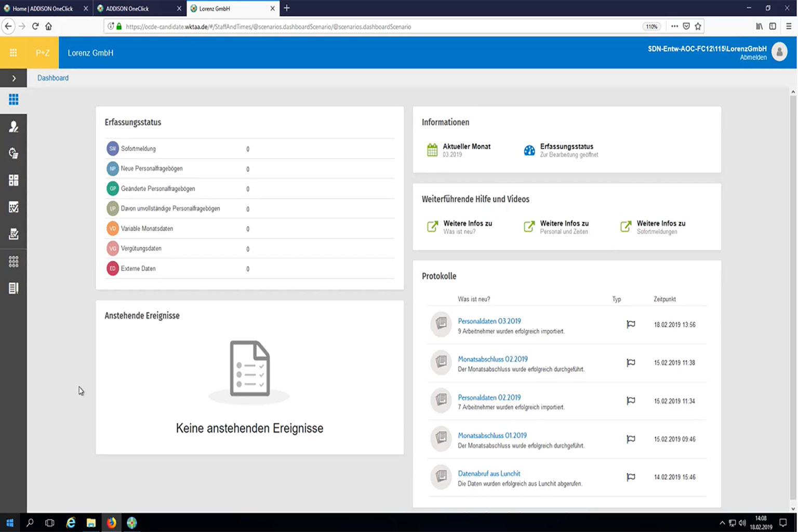Open Firefox three-dot page actions menu

(674, 26)
